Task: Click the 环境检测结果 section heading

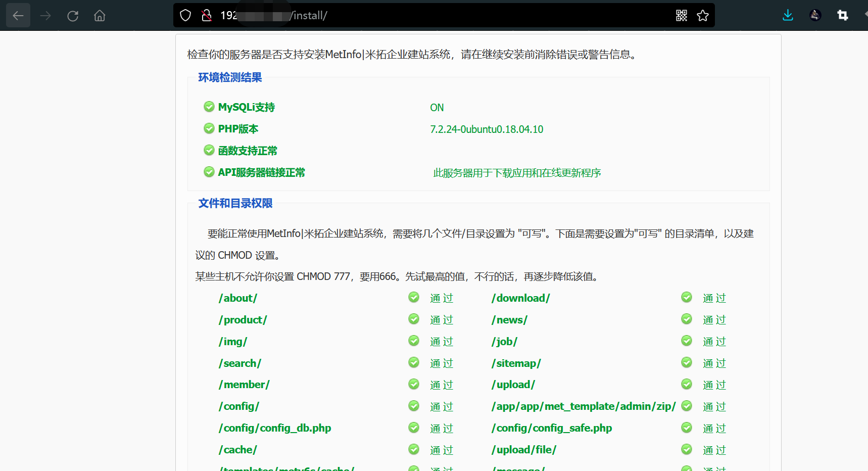Action: (230, 77)
